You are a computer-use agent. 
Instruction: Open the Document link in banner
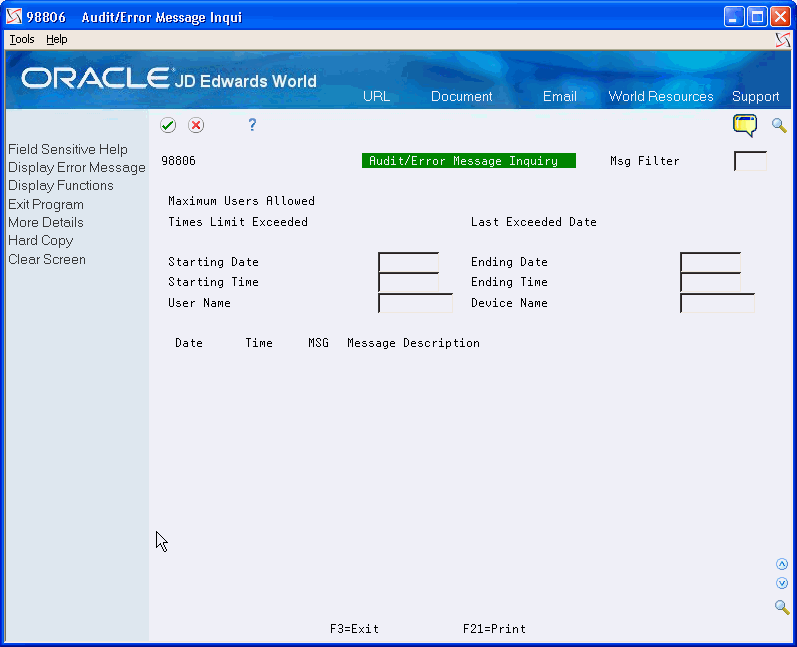pyautogui.click(x=462, y=96)
